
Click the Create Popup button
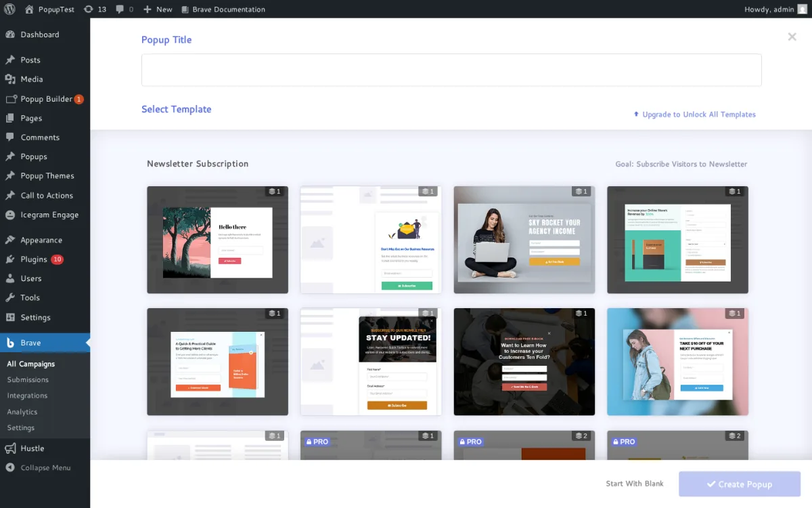[740, 484]
